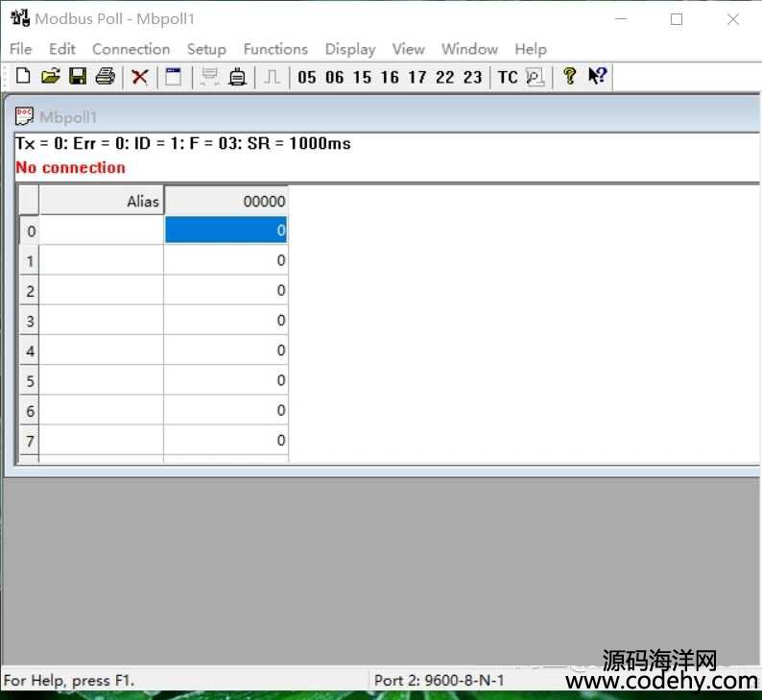
Task: Click the Port 2: 9600-8-N-1 status entry
Action: click(439, 680)
